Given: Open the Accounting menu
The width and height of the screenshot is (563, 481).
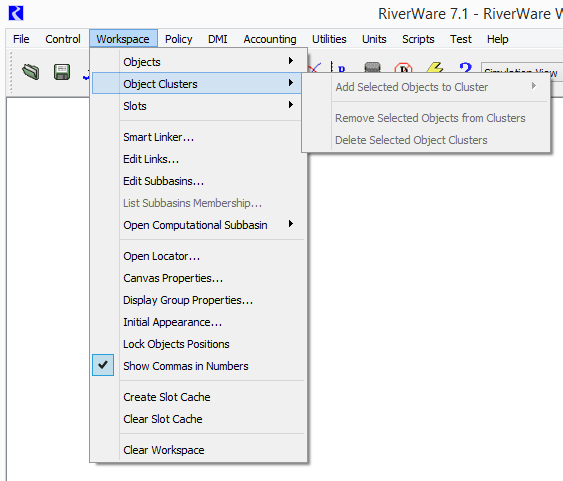Looking at the screenshot, I should (x=270, y=39).
